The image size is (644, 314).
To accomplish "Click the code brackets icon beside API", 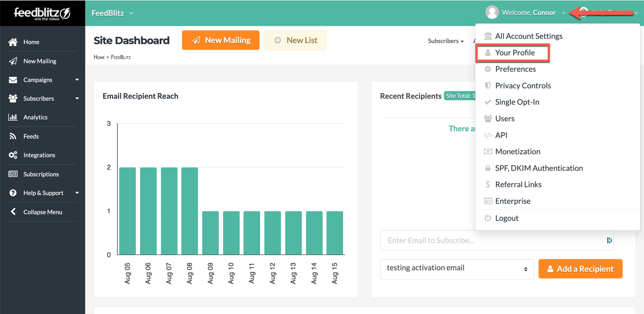I will point(488,135).
